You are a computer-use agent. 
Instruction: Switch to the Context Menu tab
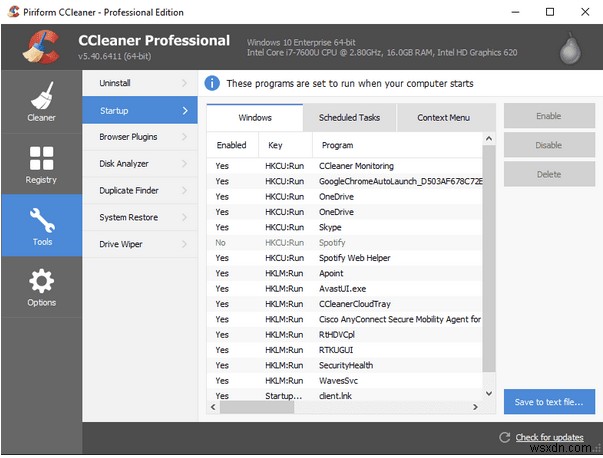(x=443, y=118)
